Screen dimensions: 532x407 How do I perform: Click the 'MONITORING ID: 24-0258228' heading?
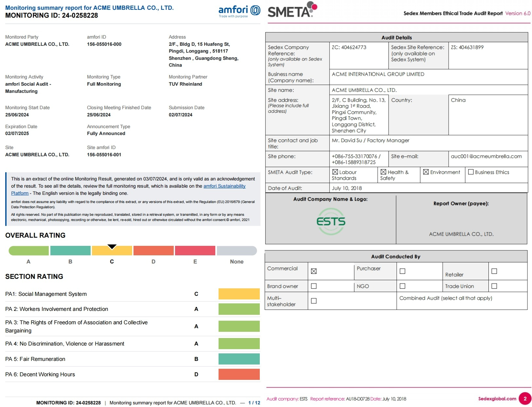(x=52, y=15)
